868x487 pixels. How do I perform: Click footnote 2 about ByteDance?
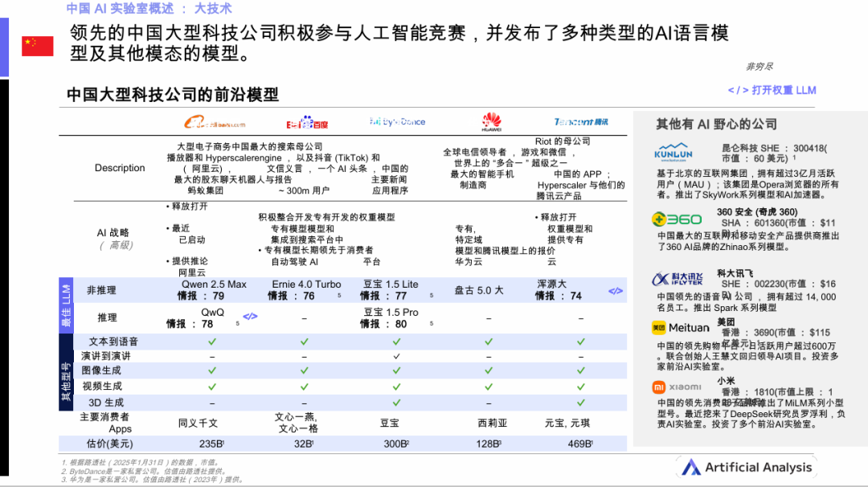tap(144, 471)
